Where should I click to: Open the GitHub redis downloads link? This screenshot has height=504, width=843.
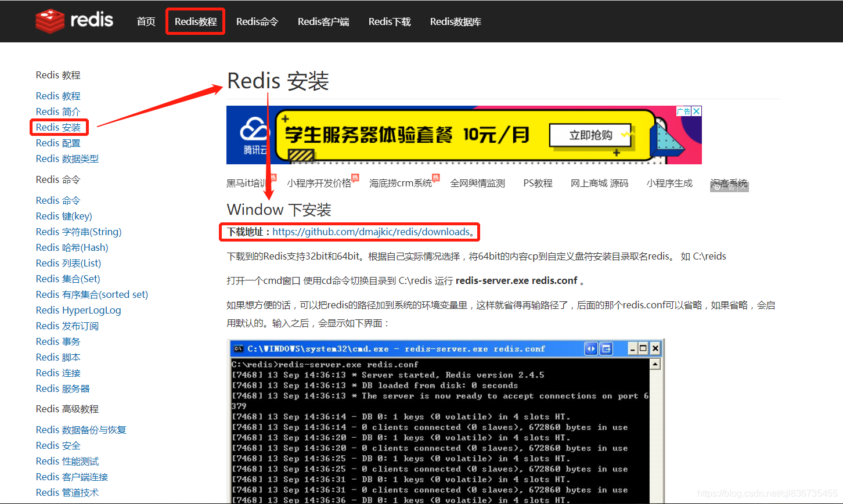click(x=371, y=232)
